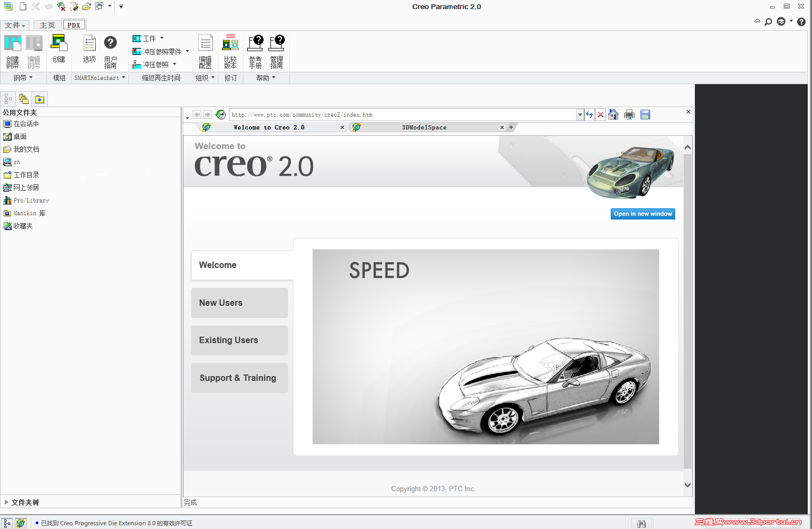Image resolution: width=812 pixels, height=529 pixels.
Task: Select Pro/Library folder entry
Action: point(26,200)
